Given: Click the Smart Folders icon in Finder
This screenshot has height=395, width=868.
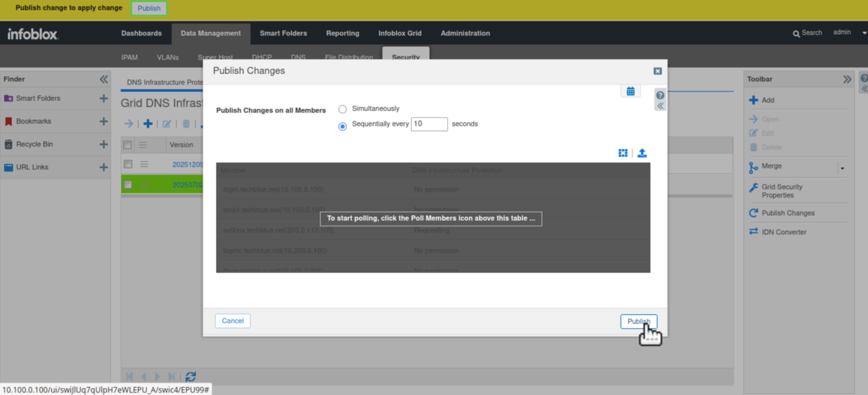Looking at the screenshot, I should click(8, 98).
